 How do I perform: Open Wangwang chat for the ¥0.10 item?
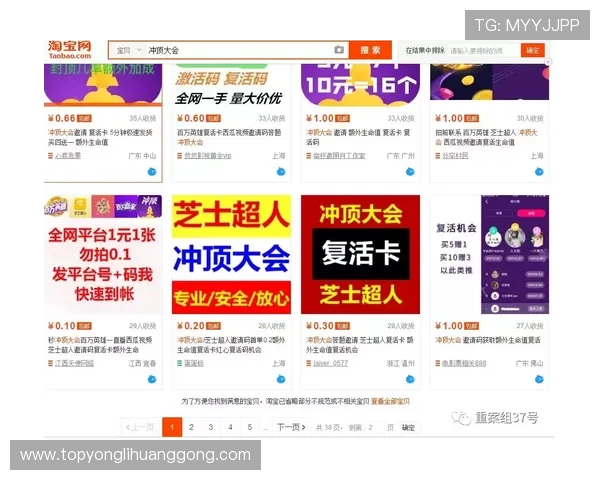pyautogui.click(x=152, y=379)
